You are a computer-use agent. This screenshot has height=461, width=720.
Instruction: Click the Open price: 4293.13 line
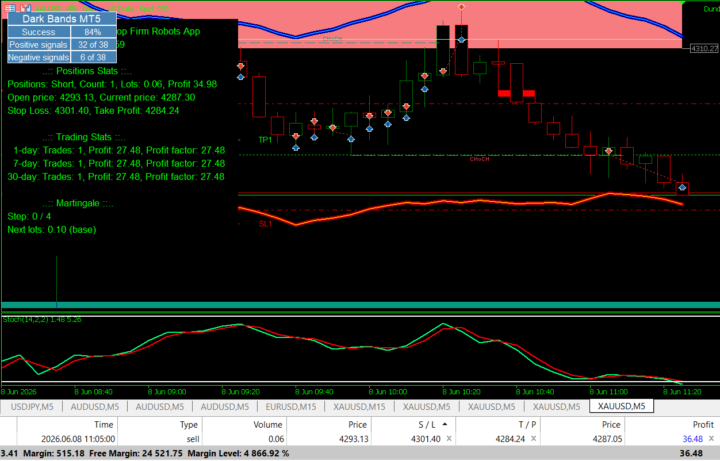click(101, 98)
